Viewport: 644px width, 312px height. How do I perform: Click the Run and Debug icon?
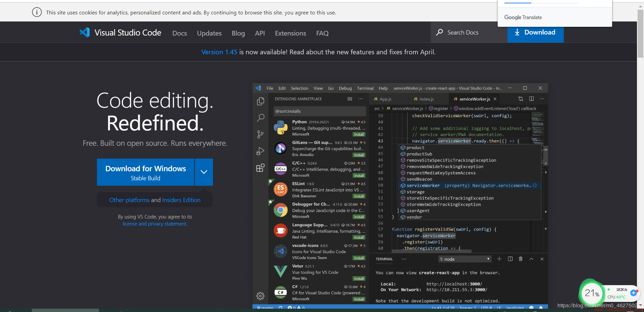[260, 151]
